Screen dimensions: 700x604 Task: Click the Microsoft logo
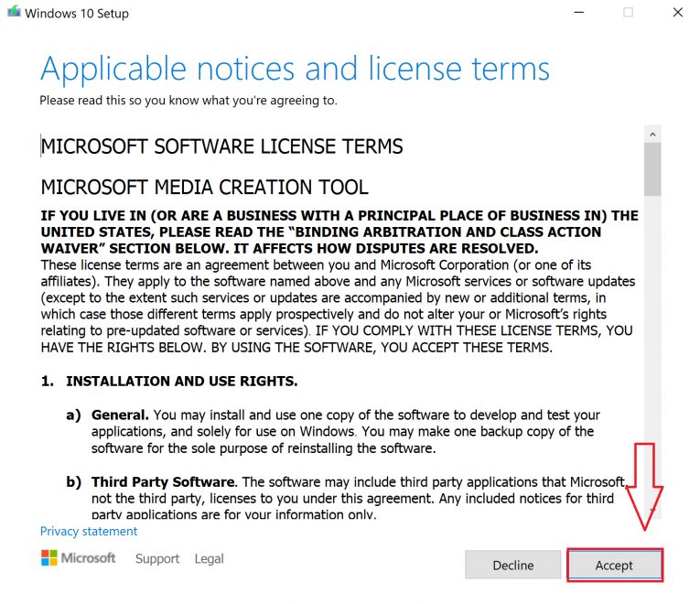pos(78,558)
